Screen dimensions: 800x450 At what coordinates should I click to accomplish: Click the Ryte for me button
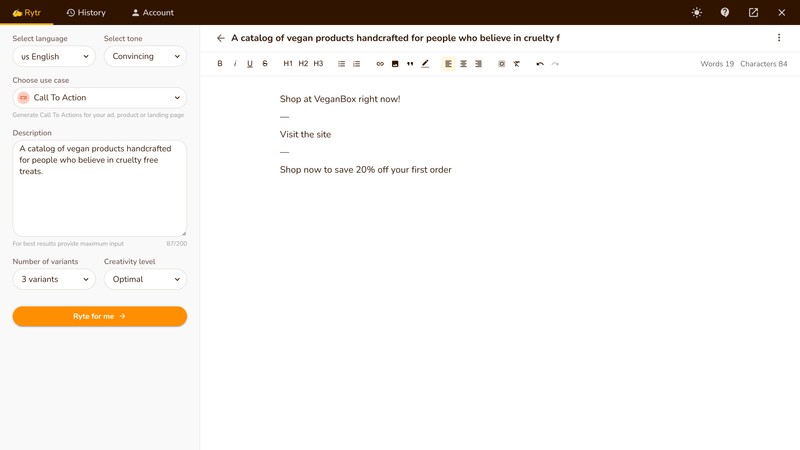(99, 316)
